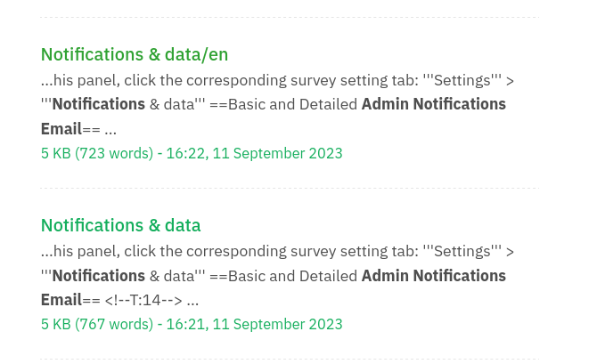
Task: Click "Basic and Detailed" in the /en snippet
Action: coord(295,104)
